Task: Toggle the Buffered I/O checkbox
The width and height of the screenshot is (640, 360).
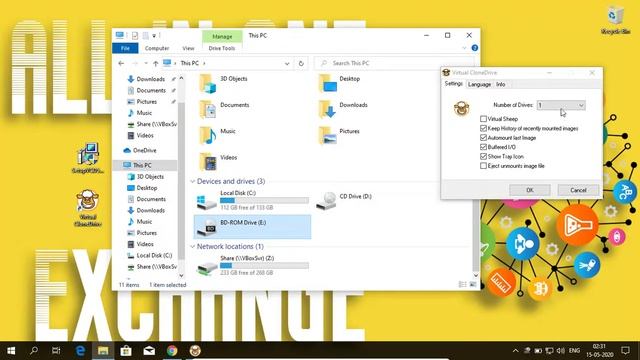Action: 483,147
